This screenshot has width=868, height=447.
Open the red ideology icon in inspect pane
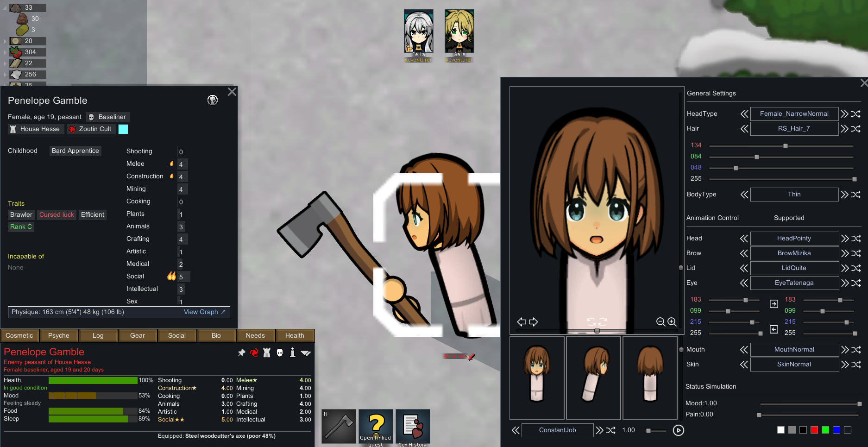[x=254, y=353]
